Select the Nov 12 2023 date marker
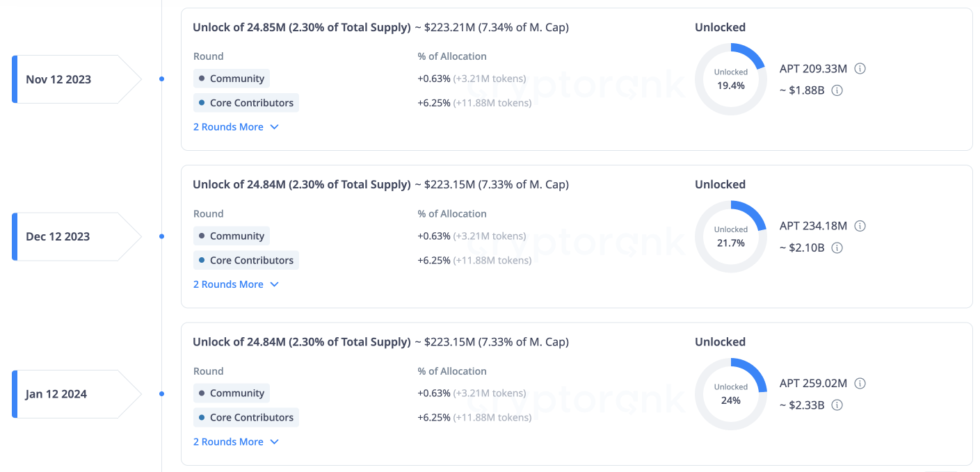 point(77,79)
